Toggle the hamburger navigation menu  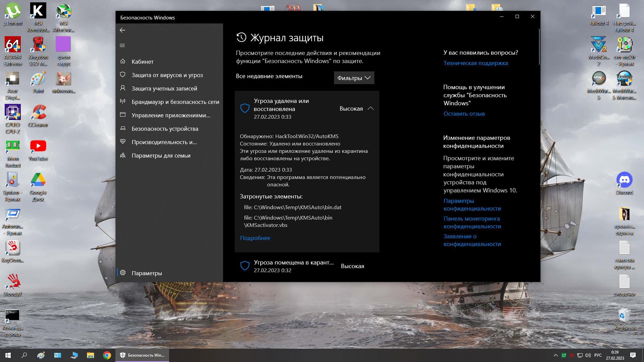click(122, 45)
